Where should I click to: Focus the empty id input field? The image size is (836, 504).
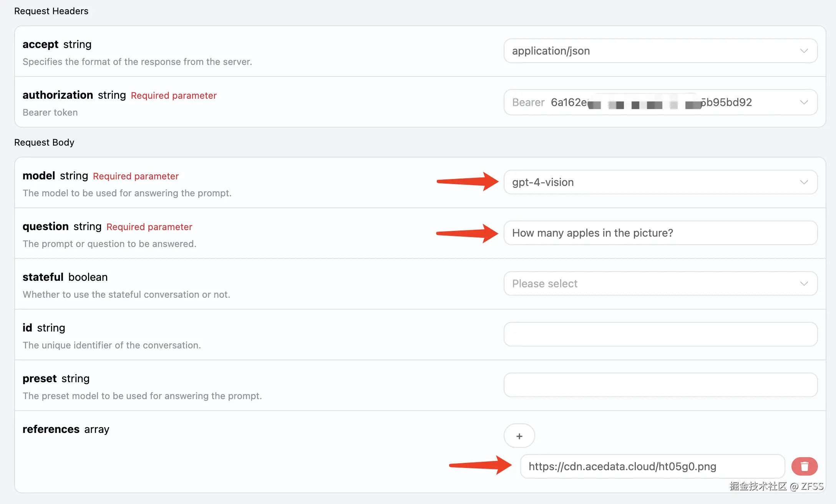[660, 334]
